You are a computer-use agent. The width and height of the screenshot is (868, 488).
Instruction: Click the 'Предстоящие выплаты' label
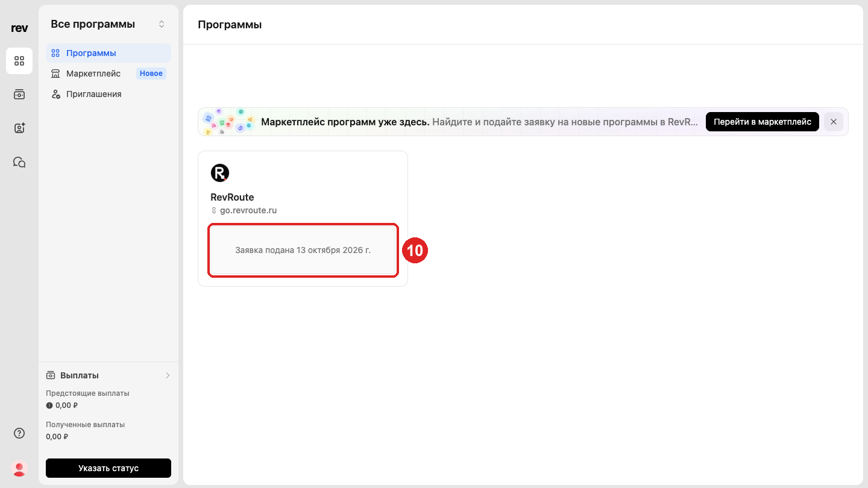[87, 393]
